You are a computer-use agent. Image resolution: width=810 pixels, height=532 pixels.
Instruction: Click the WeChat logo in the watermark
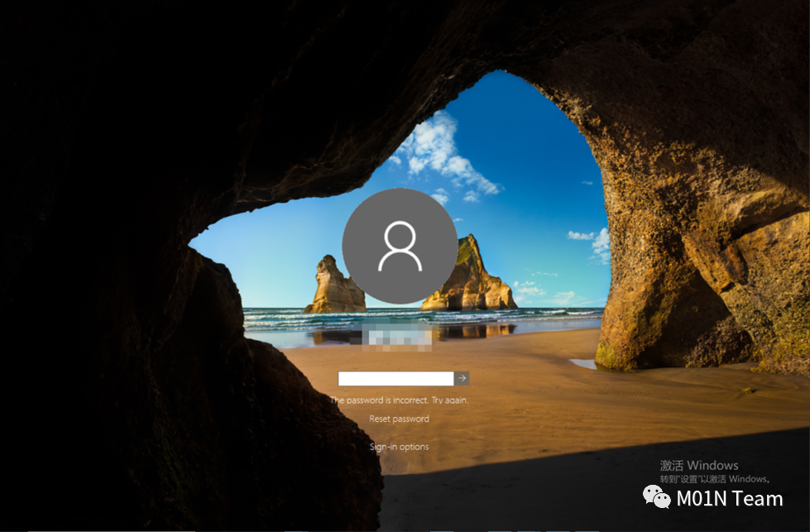coord(659,498)
